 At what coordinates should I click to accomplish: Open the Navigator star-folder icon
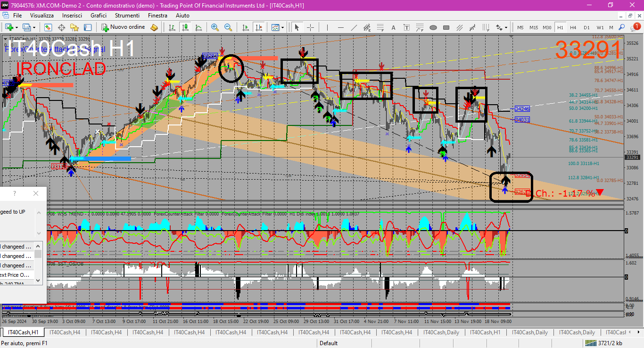tap(74, 27)
